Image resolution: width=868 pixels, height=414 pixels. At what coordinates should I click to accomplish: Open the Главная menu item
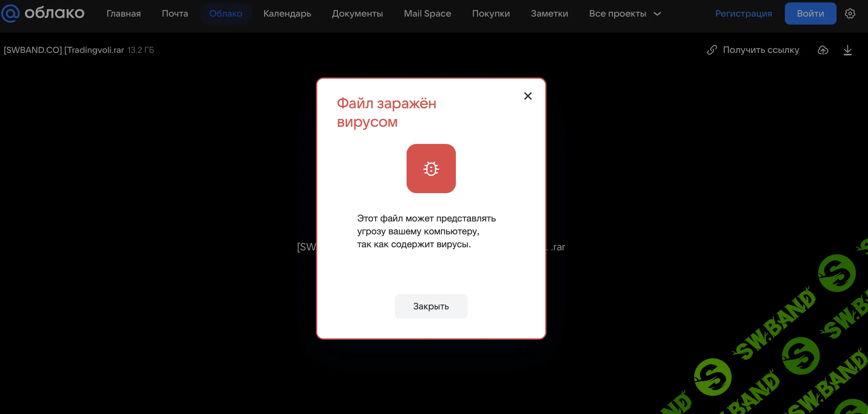coord(124,14)
